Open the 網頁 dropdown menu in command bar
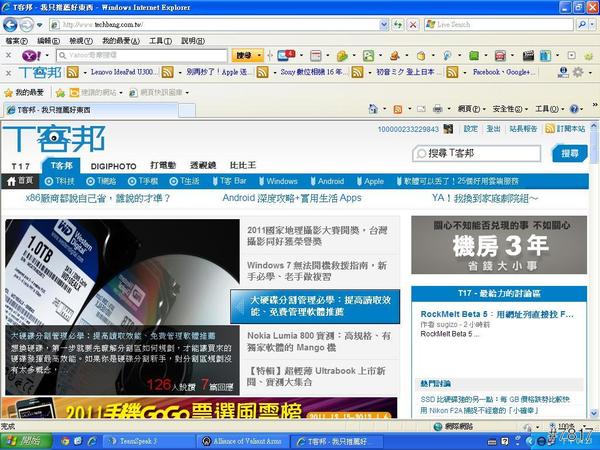 (x=469, y=108)
